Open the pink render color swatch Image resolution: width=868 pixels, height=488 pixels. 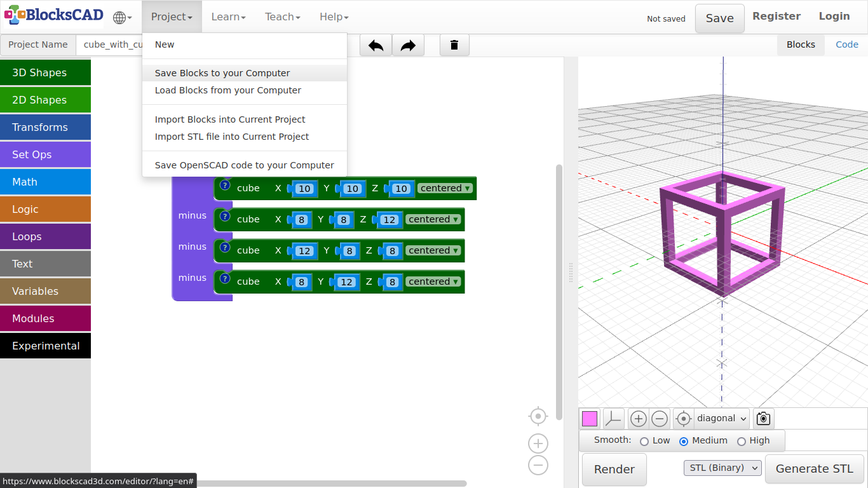(x=590, y=419)
